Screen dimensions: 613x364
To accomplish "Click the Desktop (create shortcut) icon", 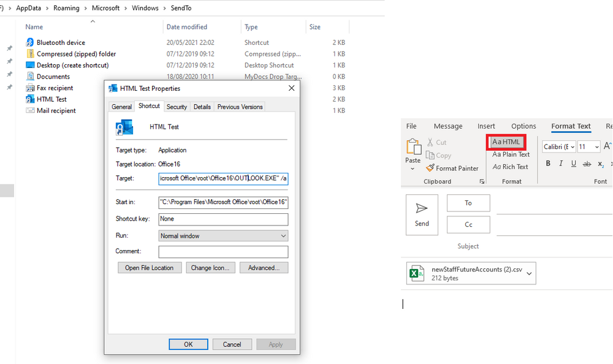I will pyautogui.click(x=30, y=65).
